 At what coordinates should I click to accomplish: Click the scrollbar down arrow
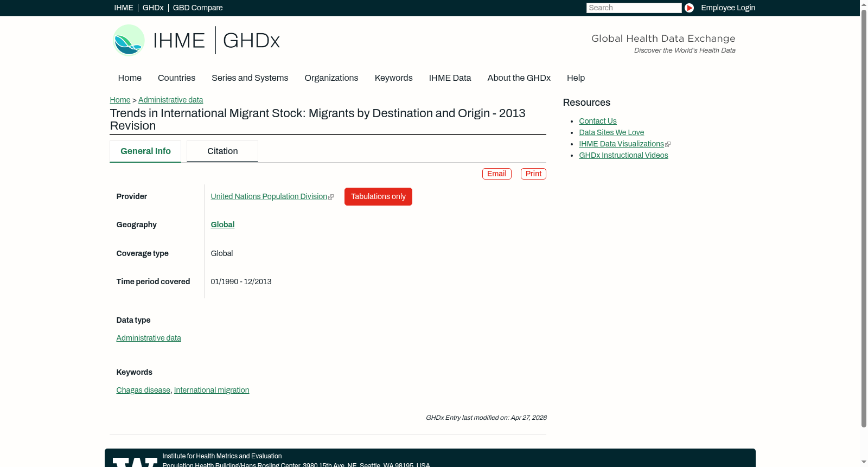click(x=864, y=463)
